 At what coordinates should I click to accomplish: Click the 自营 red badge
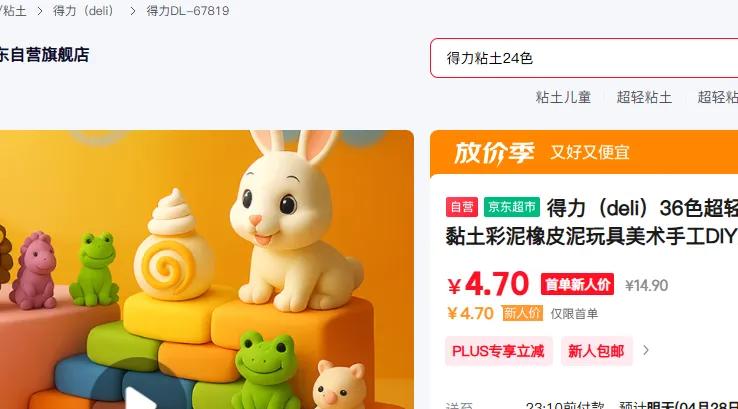click(x=462, y=207)
